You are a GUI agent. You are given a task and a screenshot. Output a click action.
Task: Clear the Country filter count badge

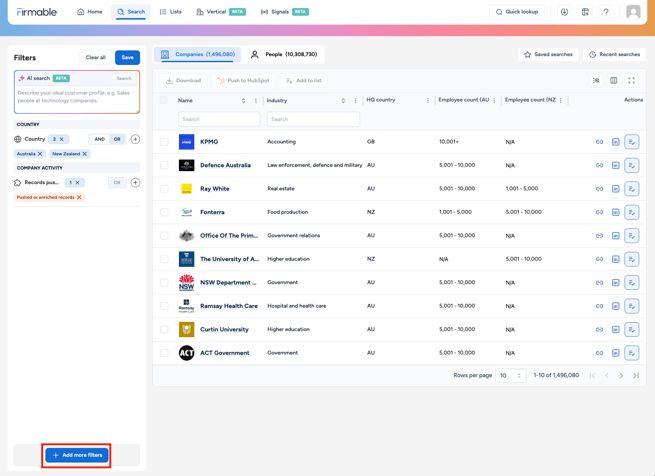(x=61, y=139)
